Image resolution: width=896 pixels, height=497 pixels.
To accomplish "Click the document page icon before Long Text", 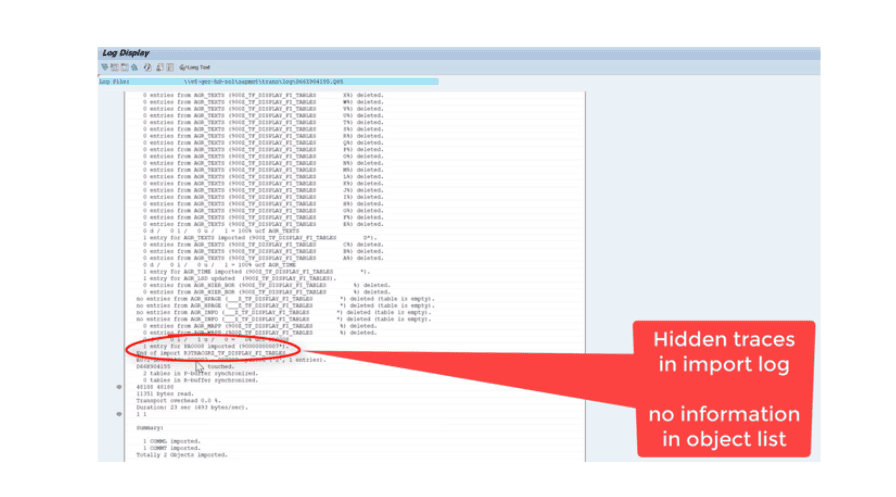I will point(170,67).
